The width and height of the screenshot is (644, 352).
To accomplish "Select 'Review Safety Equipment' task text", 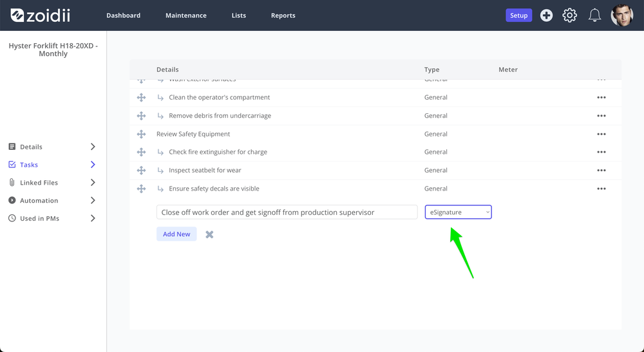I will click(193, 134).
